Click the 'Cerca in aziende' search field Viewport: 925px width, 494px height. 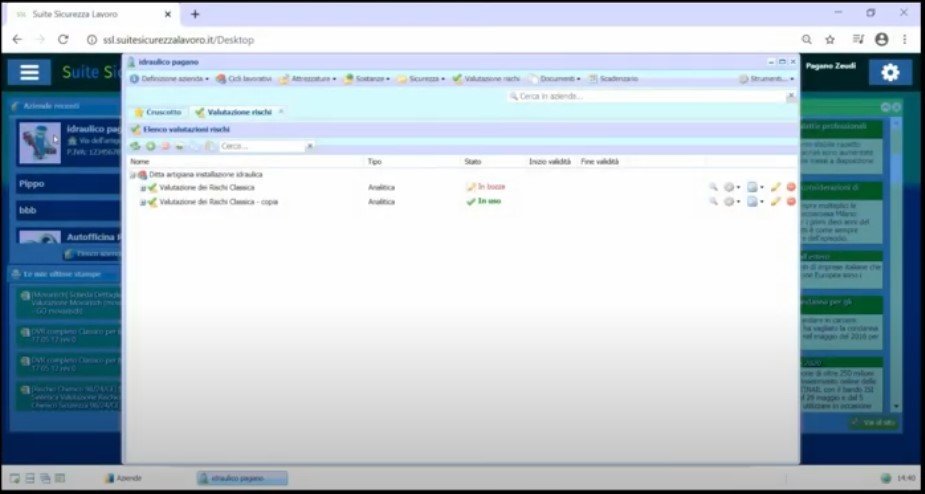(650, 96)
